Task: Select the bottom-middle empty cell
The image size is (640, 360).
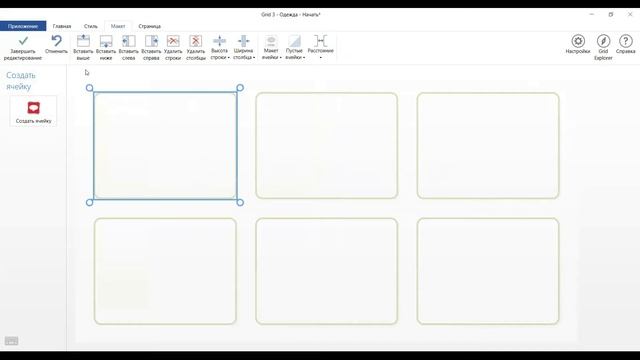Action: (x=327, y=271)
